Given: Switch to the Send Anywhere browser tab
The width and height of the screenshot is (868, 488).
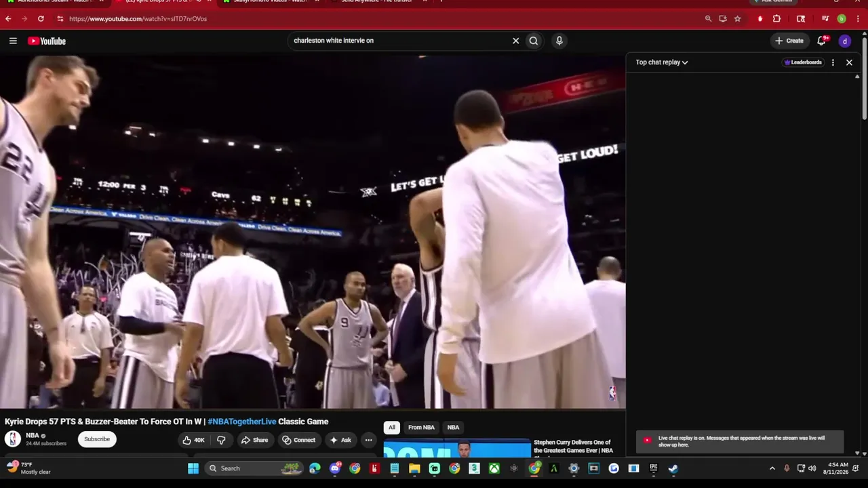Looking at the screenshot, I should (x=384, y=1).
